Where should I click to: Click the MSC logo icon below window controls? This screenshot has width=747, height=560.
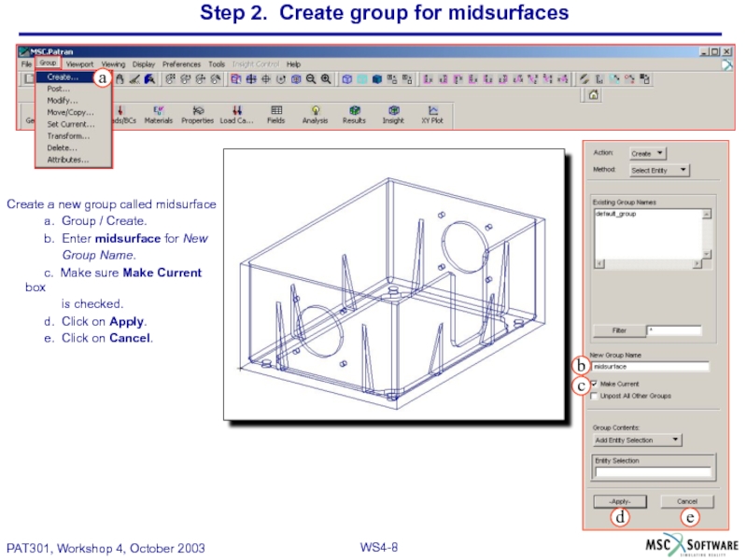coord(727,65)
